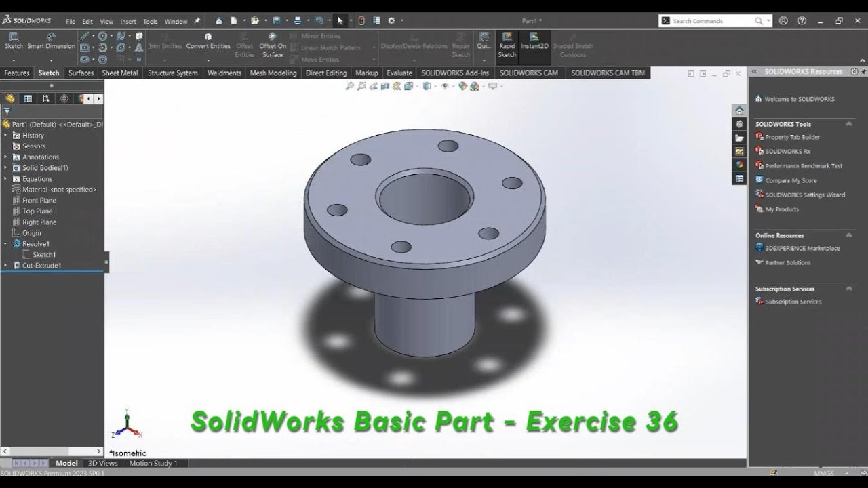The height and width of the screenshot is (488, 868).
Task: Click the Print icon
Action: coord(297,21)
